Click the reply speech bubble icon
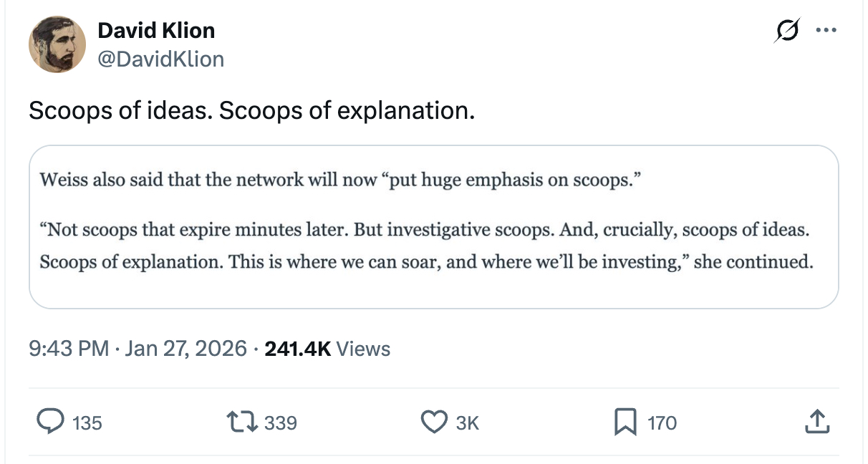This screenshot has width=868, height=464. click(49, 422)
